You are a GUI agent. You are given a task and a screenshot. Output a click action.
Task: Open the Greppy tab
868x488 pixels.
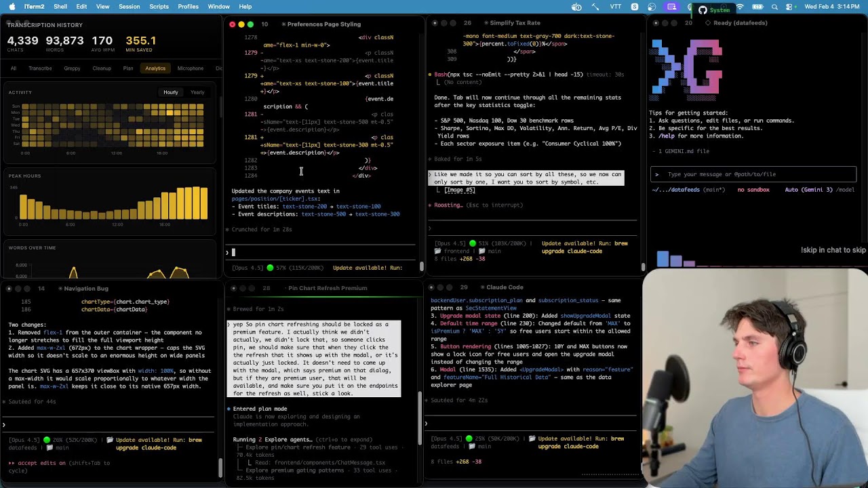[x=72, y=68]
